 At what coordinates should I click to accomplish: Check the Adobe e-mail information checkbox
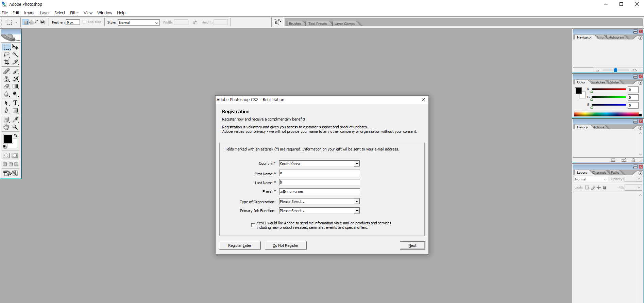(253, 225)
